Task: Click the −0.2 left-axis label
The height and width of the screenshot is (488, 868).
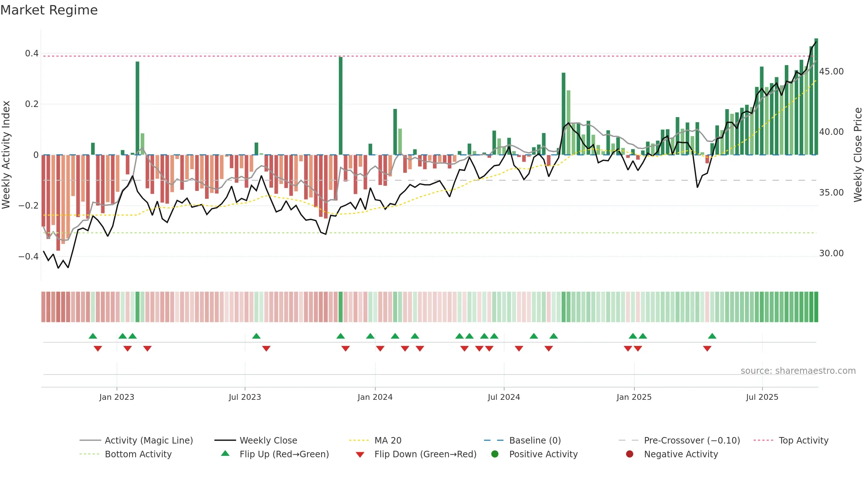Action: click(x=28, y=206)
